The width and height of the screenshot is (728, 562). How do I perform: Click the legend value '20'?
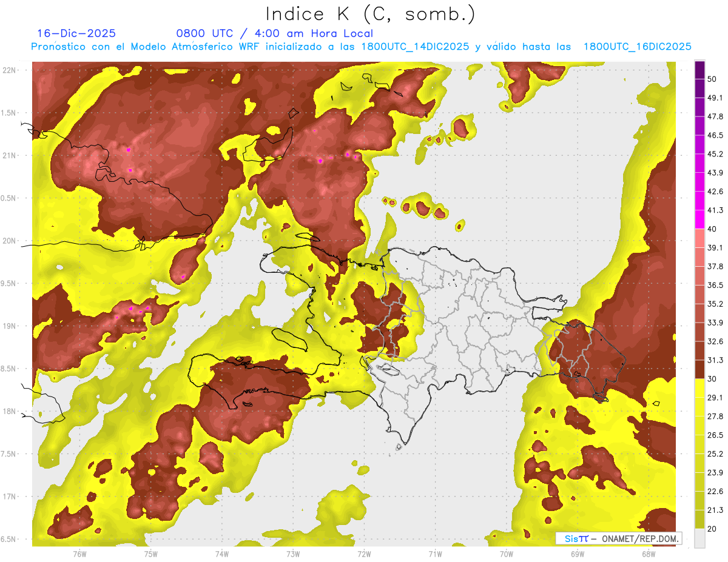pos(712,529)
